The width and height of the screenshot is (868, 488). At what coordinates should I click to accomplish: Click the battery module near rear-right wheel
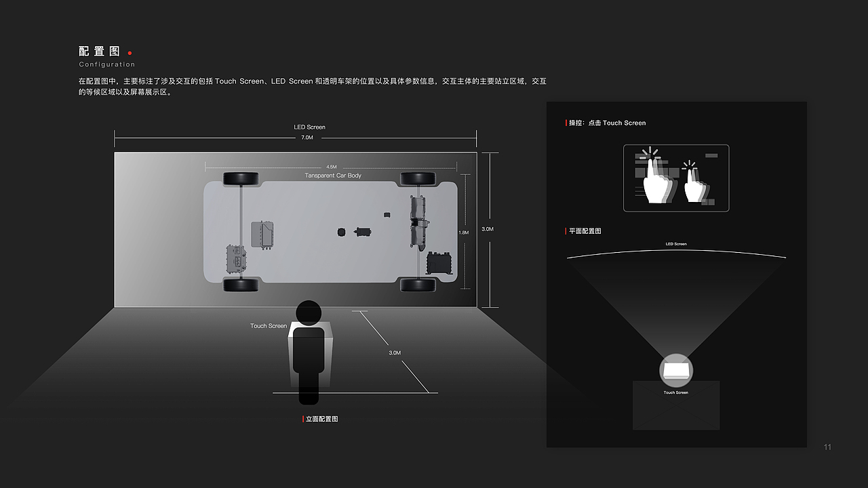439,264
